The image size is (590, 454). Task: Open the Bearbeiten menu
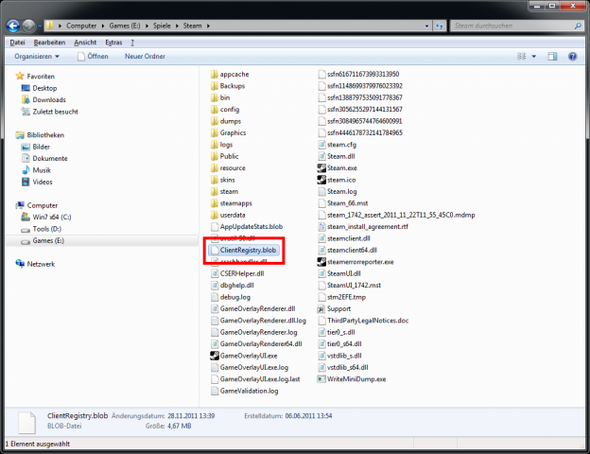coord(49,43)
